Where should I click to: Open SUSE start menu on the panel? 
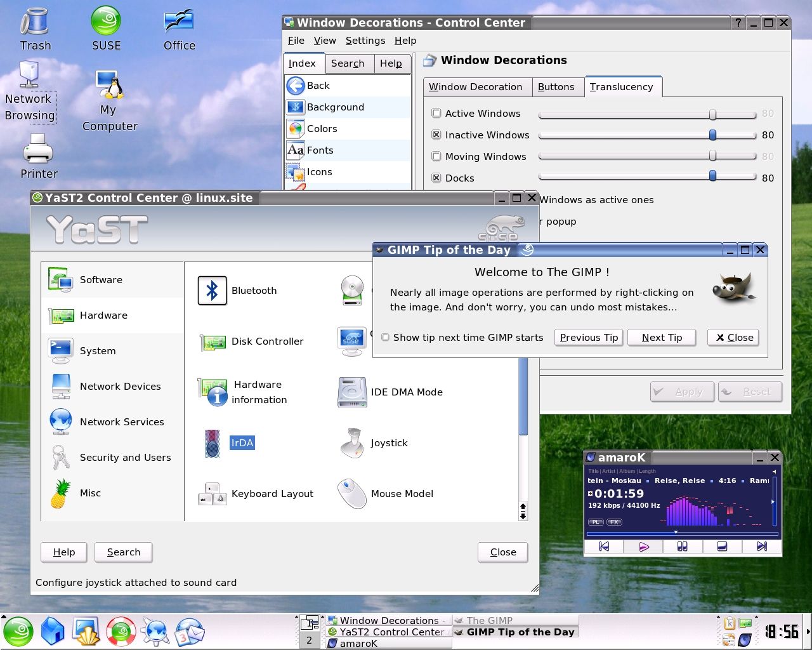click(18, 632)
